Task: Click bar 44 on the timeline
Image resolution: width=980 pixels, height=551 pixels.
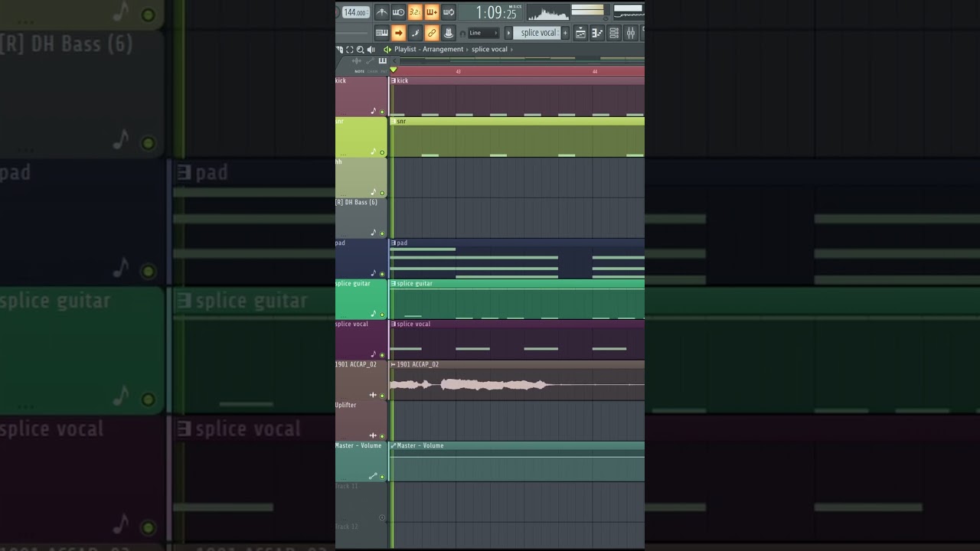Action: (x=595, y=71)
